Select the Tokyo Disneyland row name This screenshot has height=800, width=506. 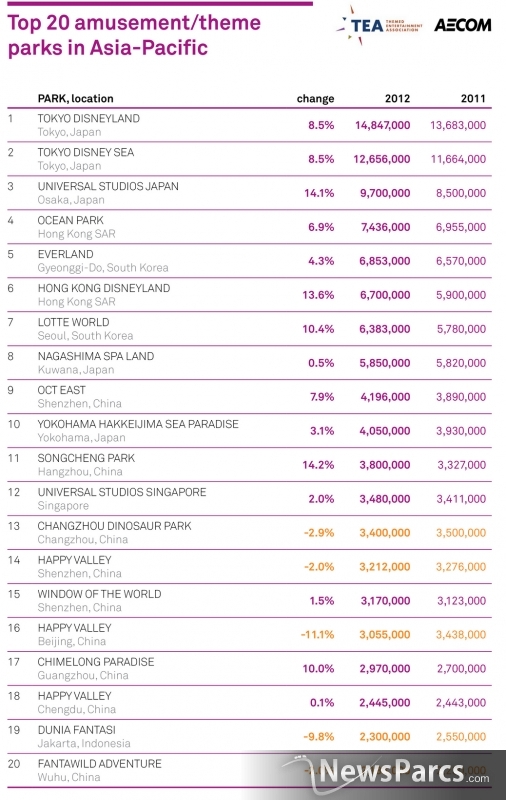click(89, 118)
